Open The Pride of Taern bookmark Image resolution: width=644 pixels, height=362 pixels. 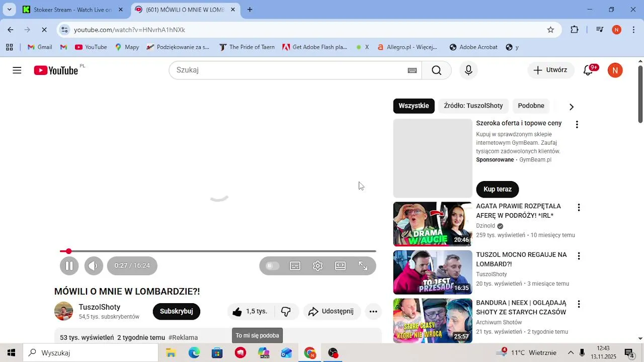247,47
